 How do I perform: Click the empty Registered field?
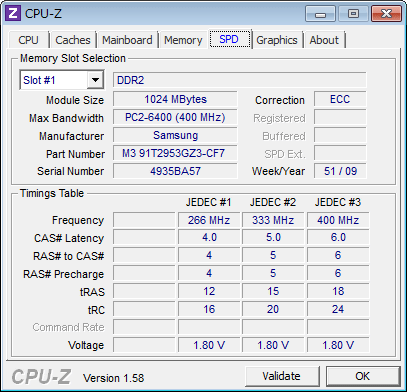click(340, 117)
